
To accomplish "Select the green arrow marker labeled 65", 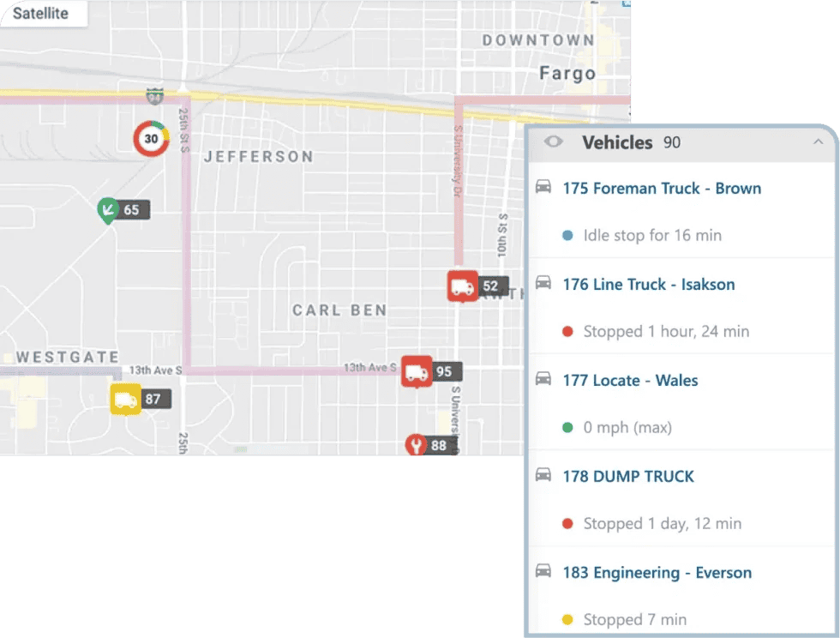I will (108, 209).
